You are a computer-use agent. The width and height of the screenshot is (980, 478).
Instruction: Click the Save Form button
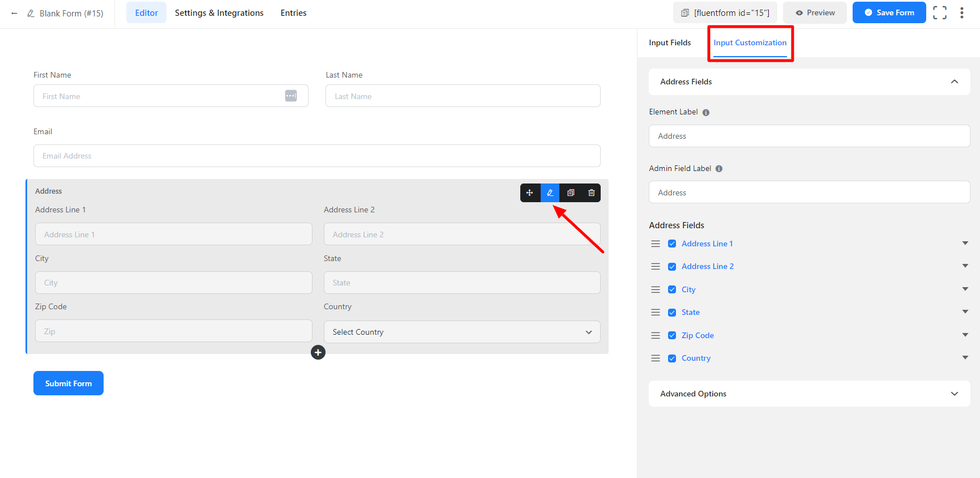tap(889, 12)
